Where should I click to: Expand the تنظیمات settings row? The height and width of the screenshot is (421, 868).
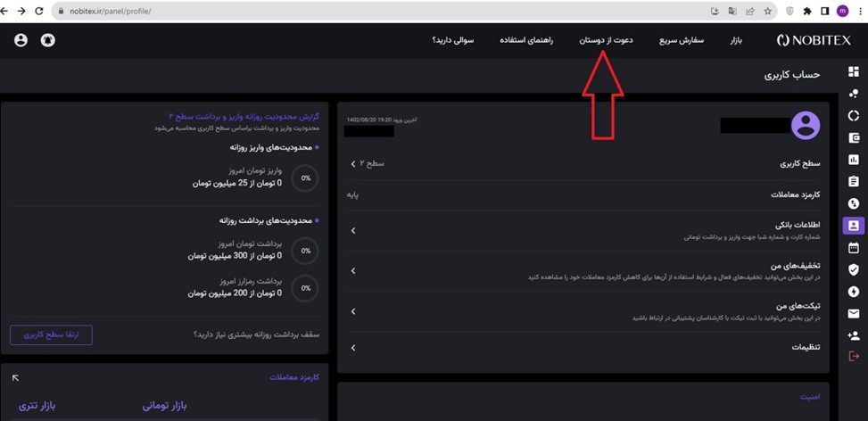[584, 348]
